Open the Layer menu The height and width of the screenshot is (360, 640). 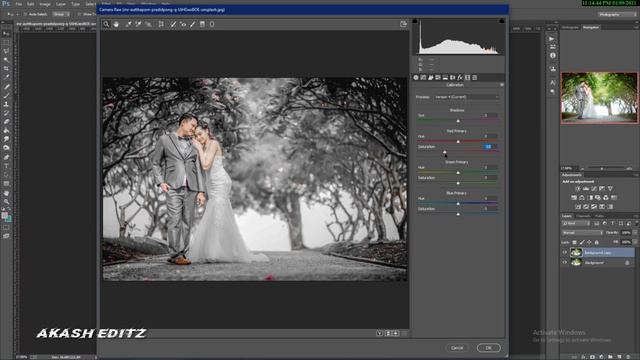[x=60, y=4]
